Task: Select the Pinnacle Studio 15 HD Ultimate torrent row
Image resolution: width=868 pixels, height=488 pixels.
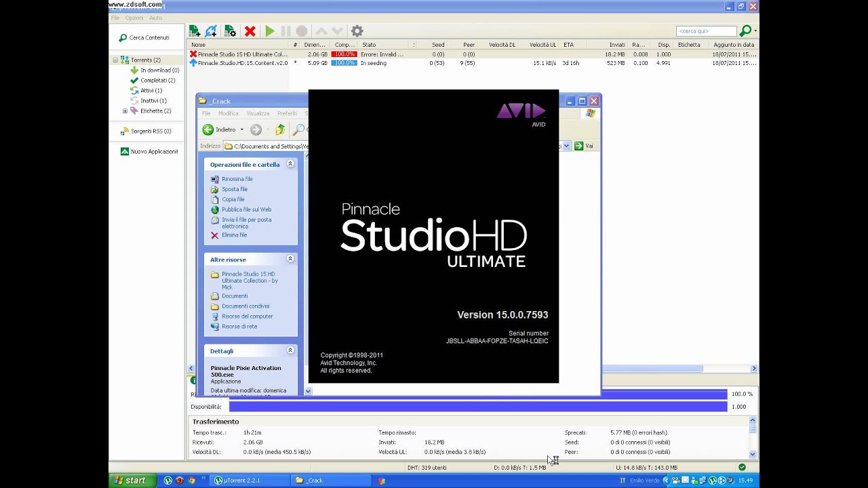Action: 473,54
